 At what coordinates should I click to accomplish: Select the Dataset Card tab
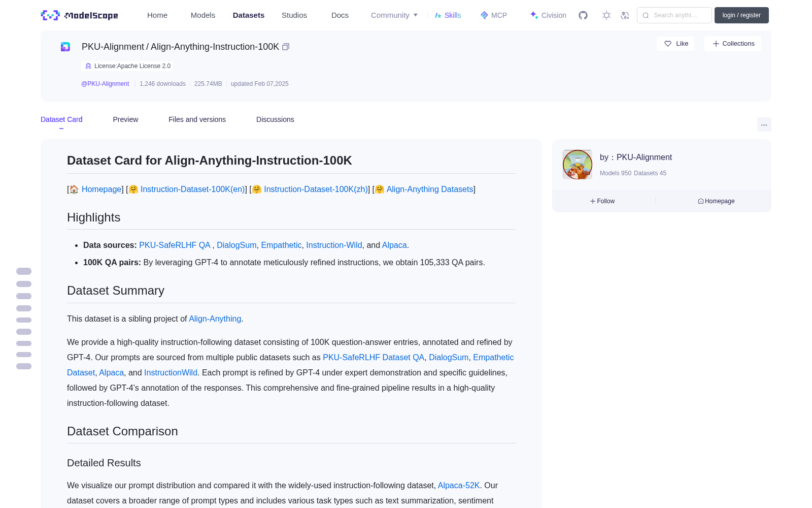[x=61, y=119]
